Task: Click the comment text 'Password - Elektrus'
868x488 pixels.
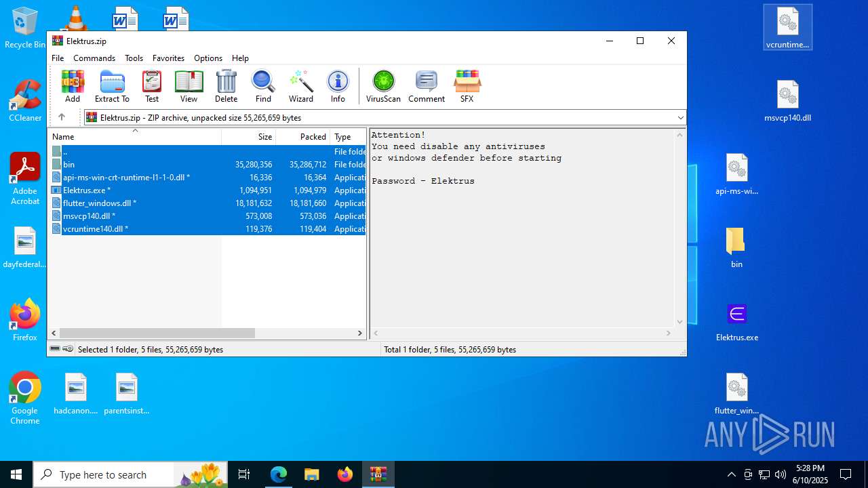Action: tap(423, 181)
